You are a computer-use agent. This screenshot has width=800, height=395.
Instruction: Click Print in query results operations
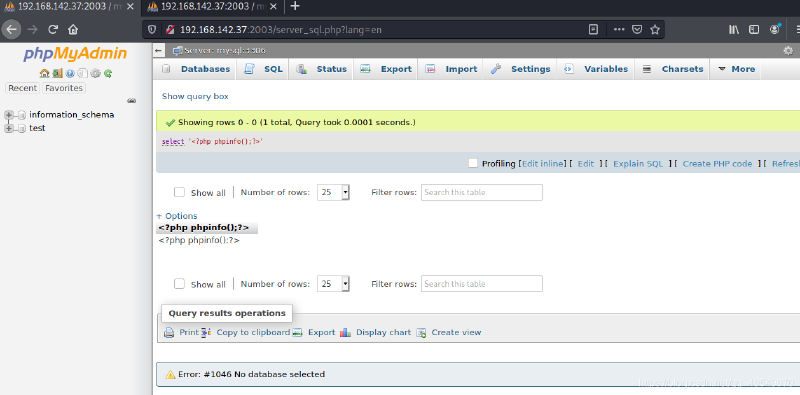coord(181,332)
